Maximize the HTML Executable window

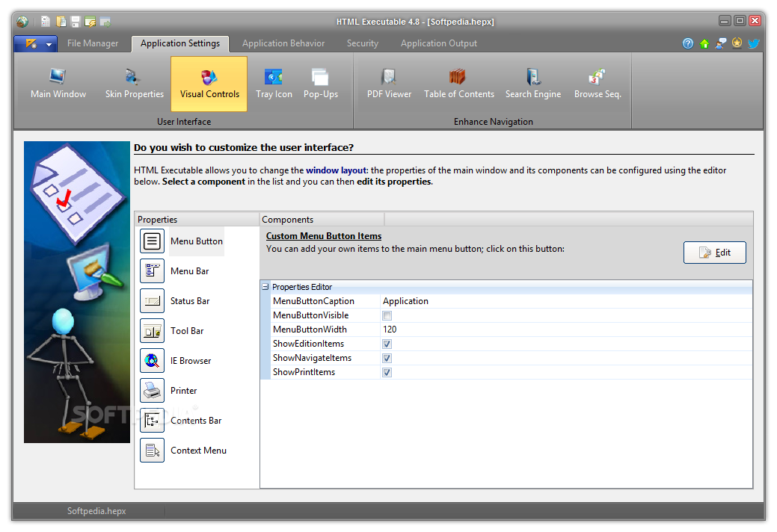(x=740, y=21)
